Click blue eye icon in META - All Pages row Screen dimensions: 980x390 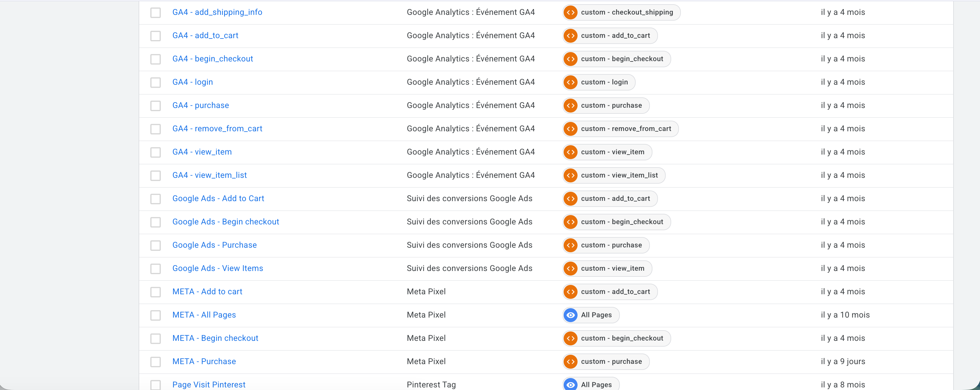pos(570,315)
